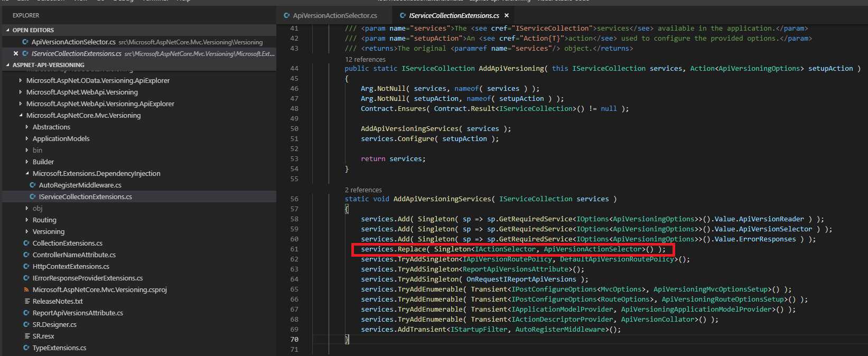Click line number 56 in the gutter
Viewport: 868px width, 356px height.
pos(294,199)
